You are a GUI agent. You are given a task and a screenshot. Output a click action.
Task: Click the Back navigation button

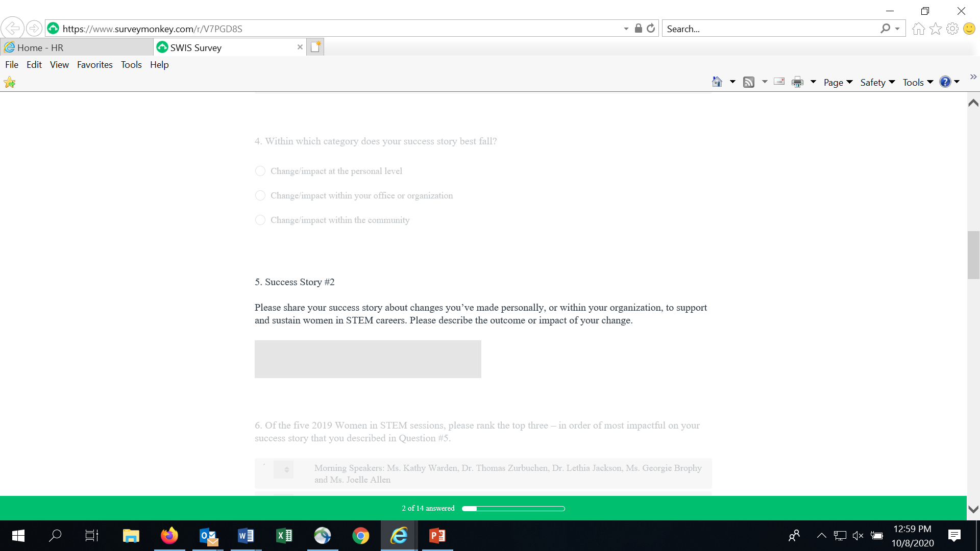(12, 29)
